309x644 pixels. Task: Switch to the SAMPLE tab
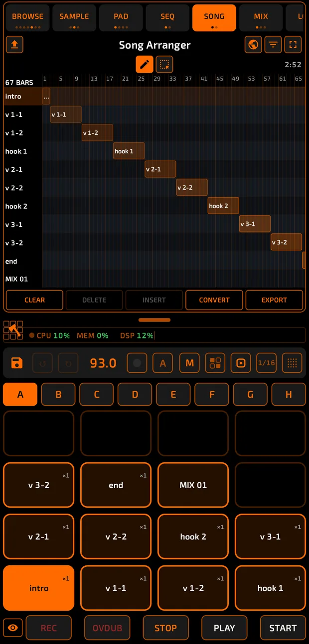(74, 17)
